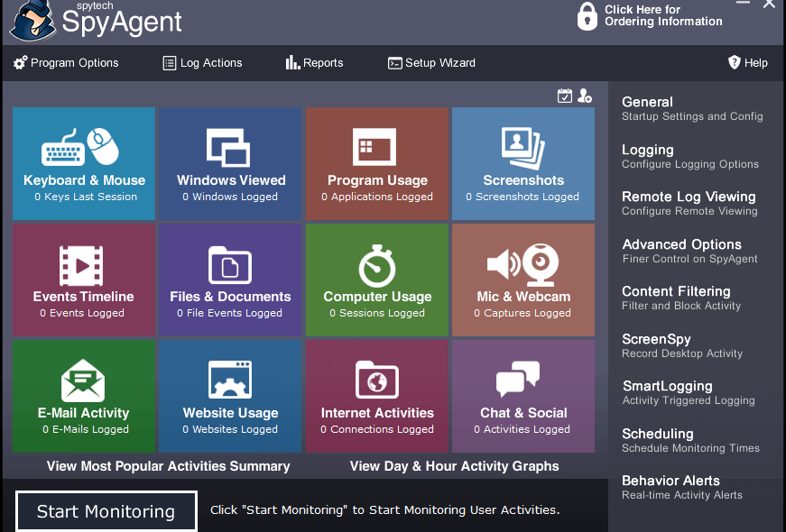This screenshot has width=786, height=532.
Task: Click the SpyAgent detective logo
Action: point(33,21)
